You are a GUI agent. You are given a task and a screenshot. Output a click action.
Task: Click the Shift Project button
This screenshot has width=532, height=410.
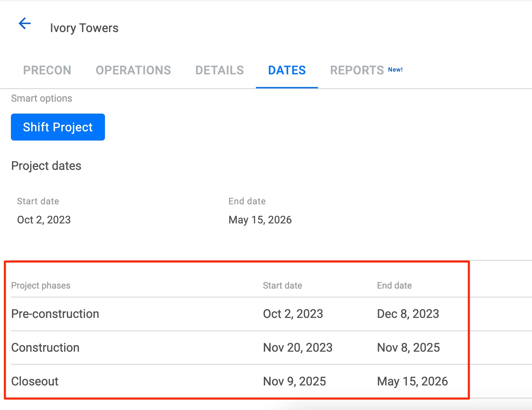[58, 127]
